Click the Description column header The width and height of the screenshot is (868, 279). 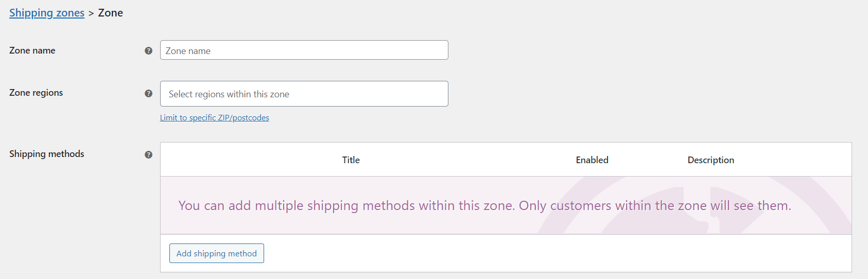click(x=711, y=160)
